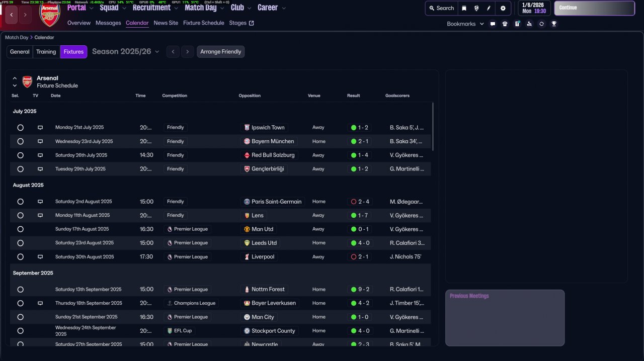Open external link icon next to Stages
644x361 pixels.
252,23
